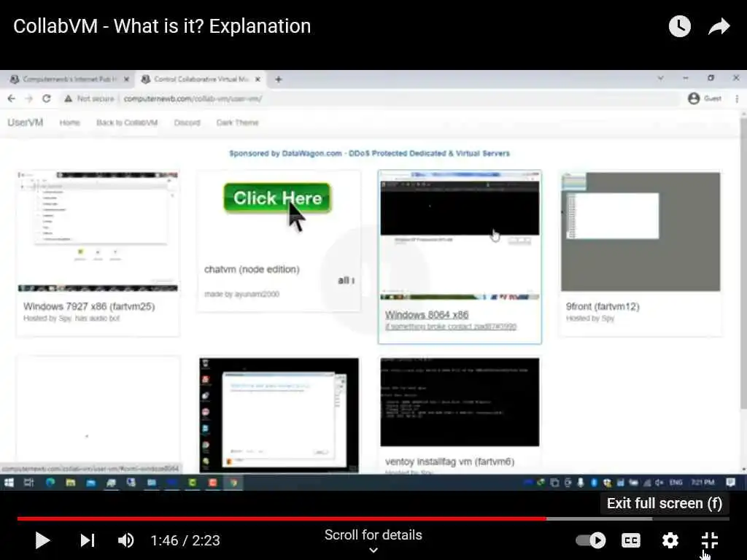Click the green Click Here button
The height and width of the screenshot is (560, 747).
coord(277,198)
